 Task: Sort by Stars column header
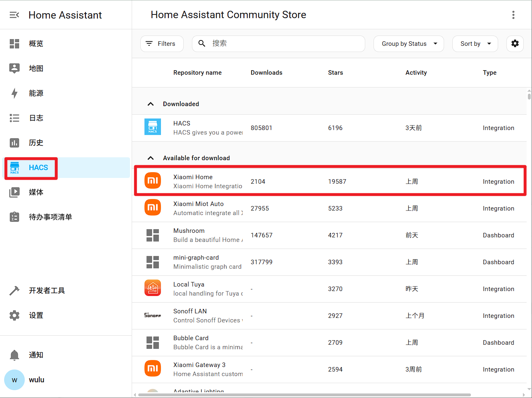[x=336, y=73]
